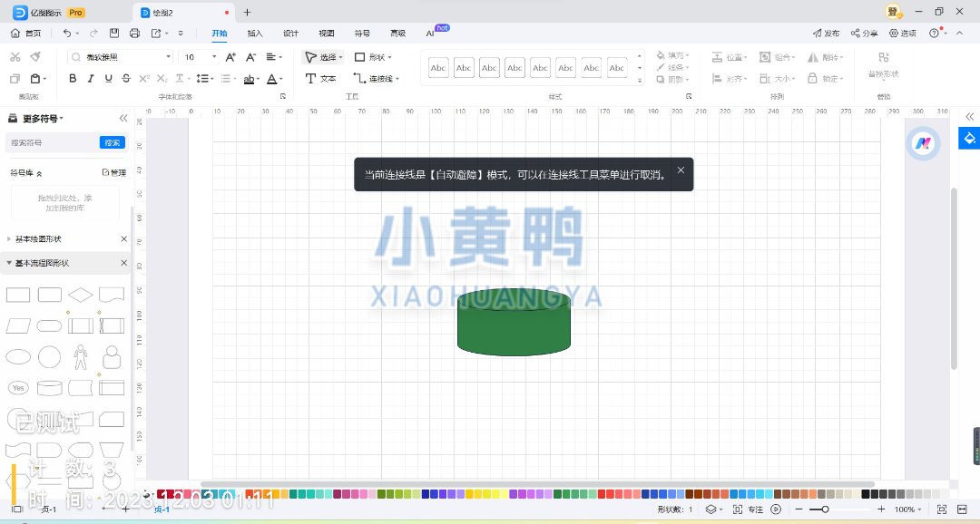Click the Publish (发布) button
Screen dimensions: 980x524
click(826, 34)
